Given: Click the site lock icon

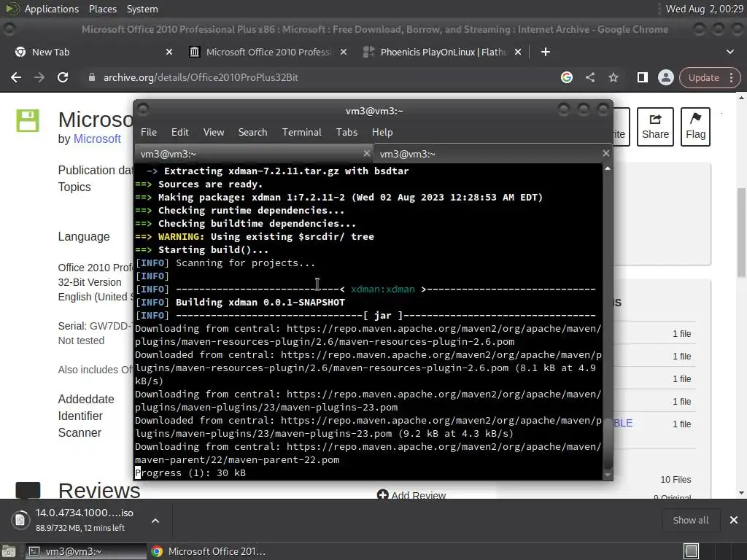Looking at the screenshot, I should pos(92,77).
